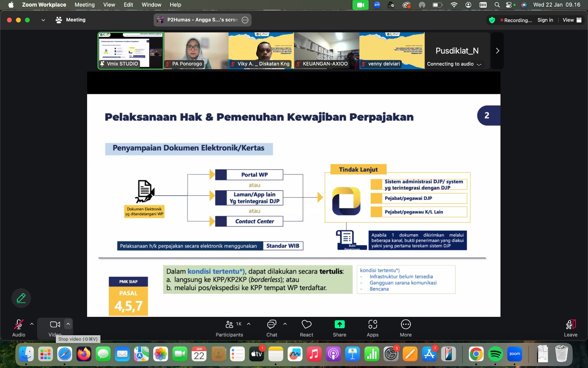Expand video options arrow next to Video
The image size is (588, 368).
pyautogui.click(x=68, y=324)
